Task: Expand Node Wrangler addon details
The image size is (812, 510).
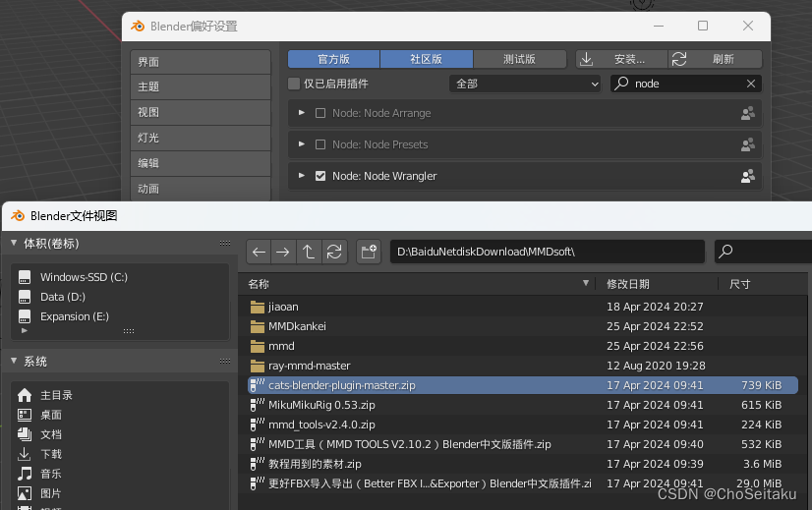Action: pos(302,176)
